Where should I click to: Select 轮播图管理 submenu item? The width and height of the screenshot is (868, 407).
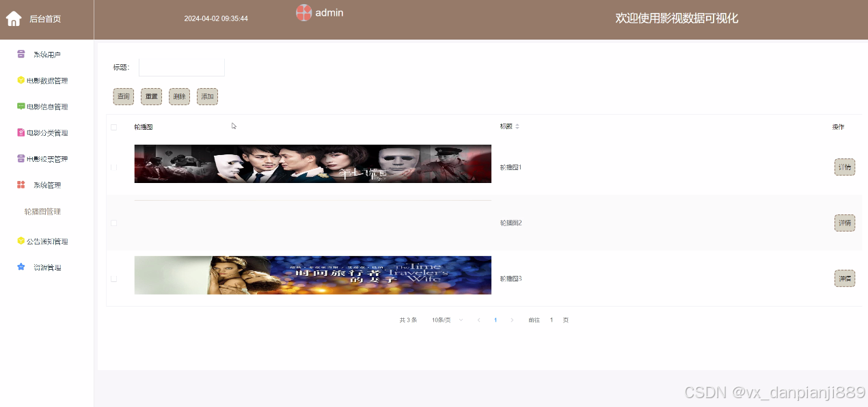point(42,212)
